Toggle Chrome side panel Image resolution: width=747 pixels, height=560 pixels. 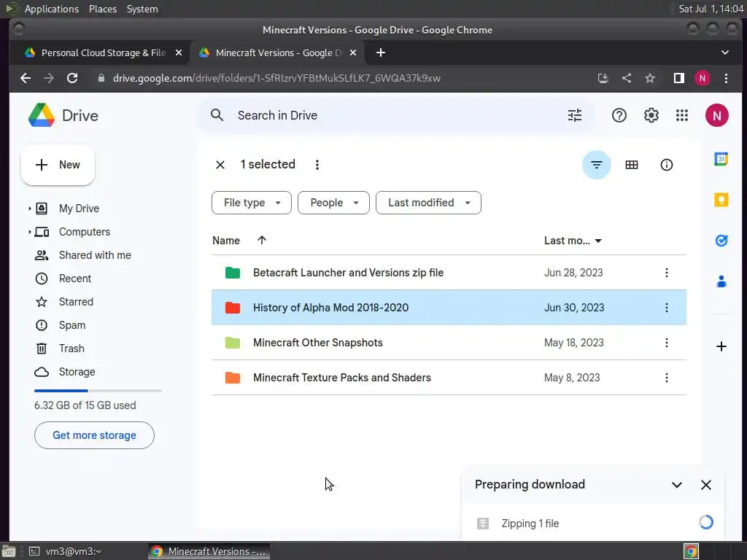pos(679,78)
